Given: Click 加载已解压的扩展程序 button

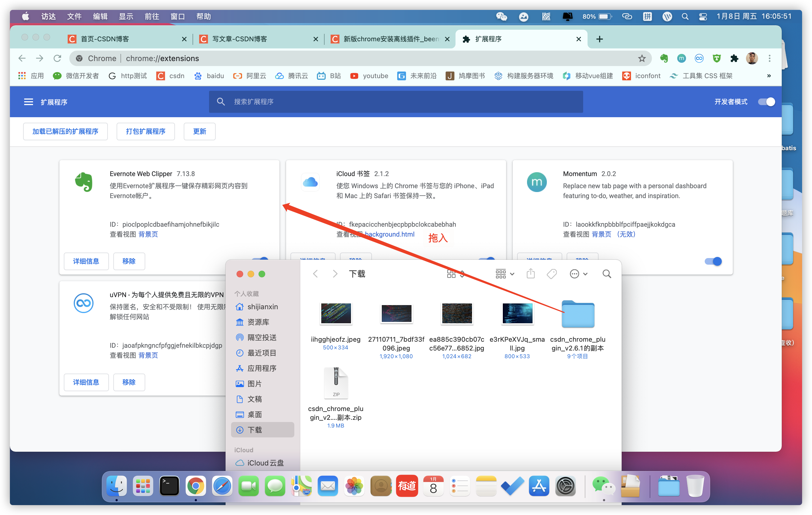Looking at the screenshot, I should pos(65,131).
